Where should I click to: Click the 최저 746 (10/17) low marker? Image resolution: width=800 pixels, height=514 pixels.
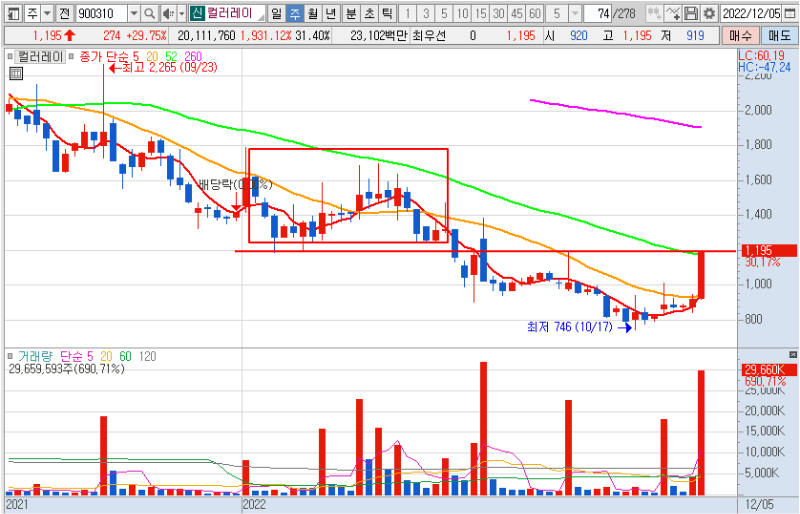(x=580, y=327)
